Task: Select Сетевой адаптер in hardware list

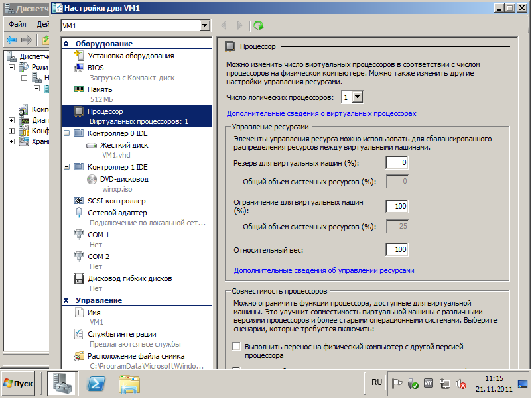Action: [x=117, y=213]
